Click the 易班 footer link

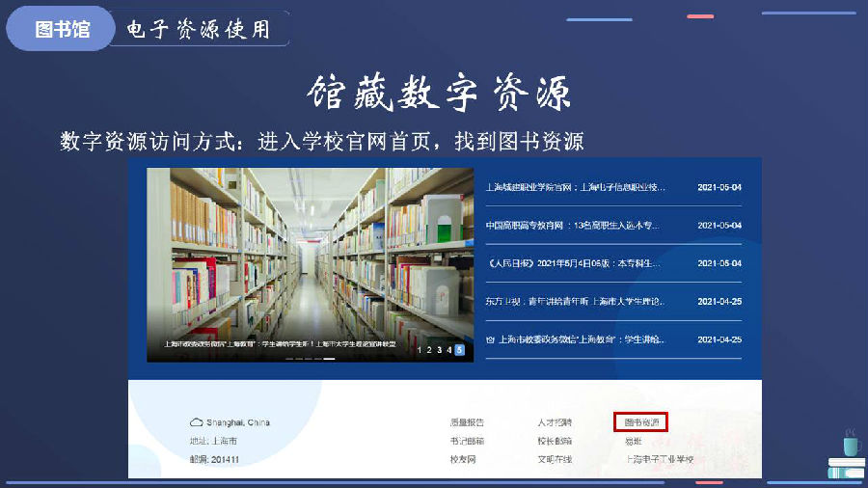(634, 441)
